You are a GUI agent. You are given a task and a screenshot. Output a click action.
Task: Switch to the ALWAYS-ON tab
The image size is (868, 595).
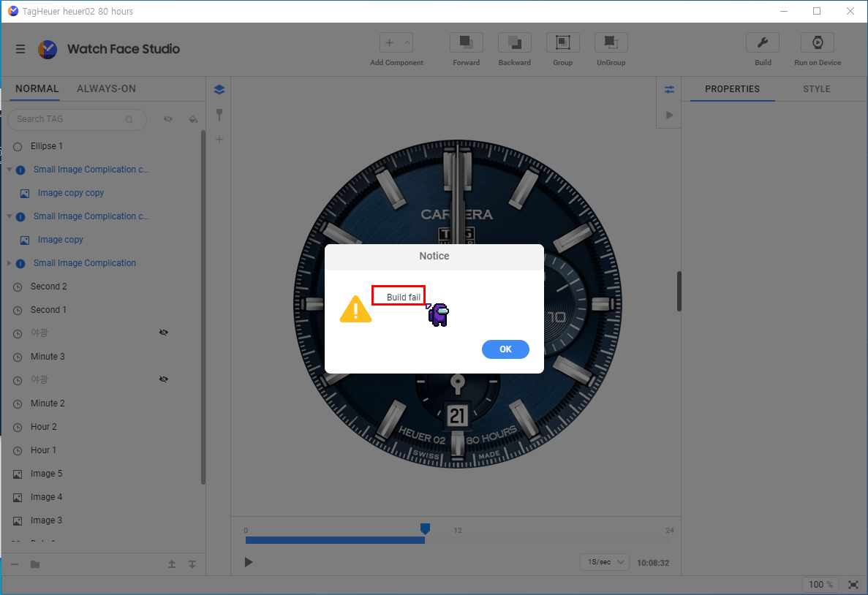(106, 88)
